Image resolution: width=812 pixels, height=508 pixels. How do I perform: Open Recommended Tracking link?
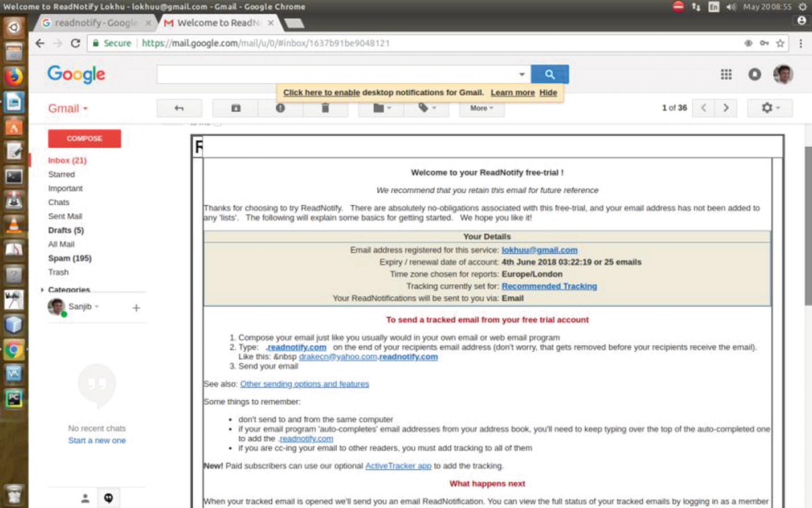point(549,286)
